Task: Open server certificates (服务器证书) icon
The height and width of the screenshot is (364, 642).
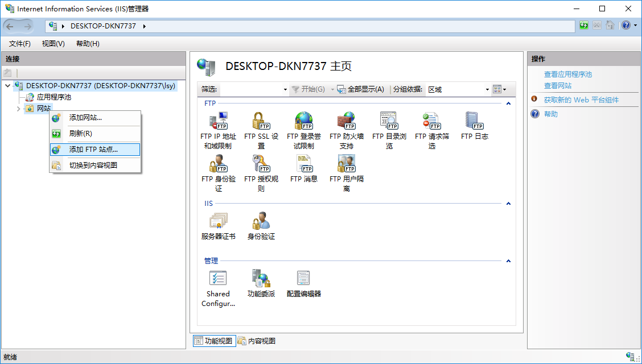Action: 218,226
